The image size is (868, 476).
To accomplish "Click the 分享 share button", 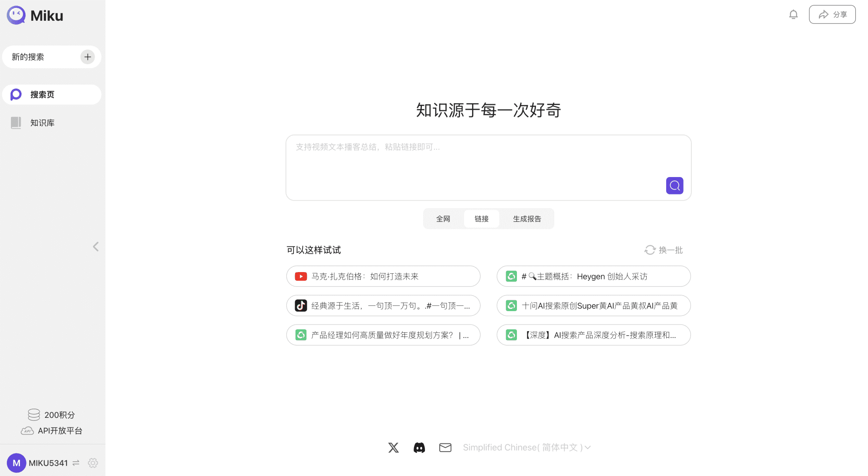I will pyautogui.click(x=832, y=15).
